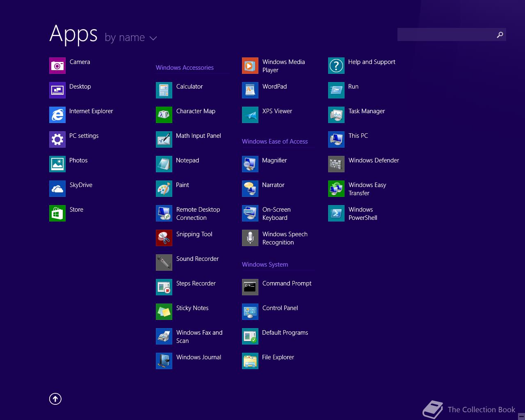Click the 'Character Map' label
Image resolution: width=525 pixels, height=420 pixels.
(x=196, y=111)
